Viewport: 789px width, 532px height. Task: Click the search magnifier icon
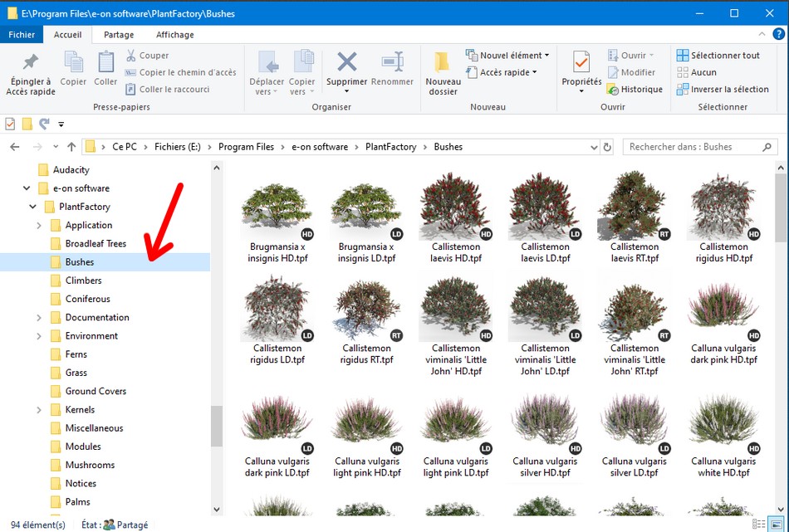click(x=767, y=147)
